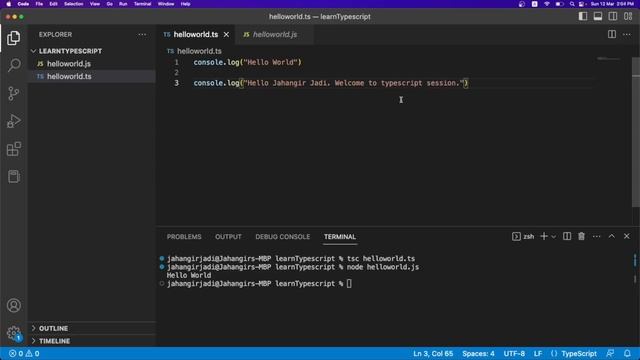The image size is (640, 360).
Task: Open the Edit menu
Action: click(53, 4)
